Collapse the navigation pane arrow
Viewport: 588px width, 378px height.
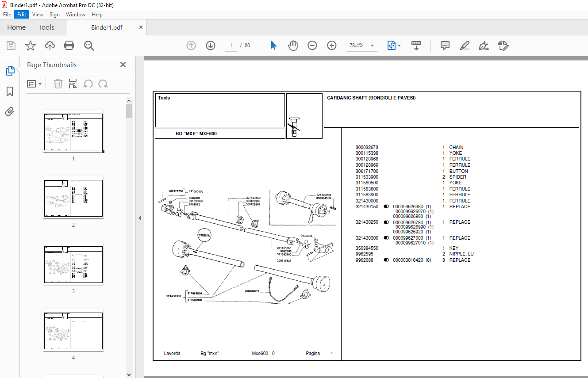point(140,218)
